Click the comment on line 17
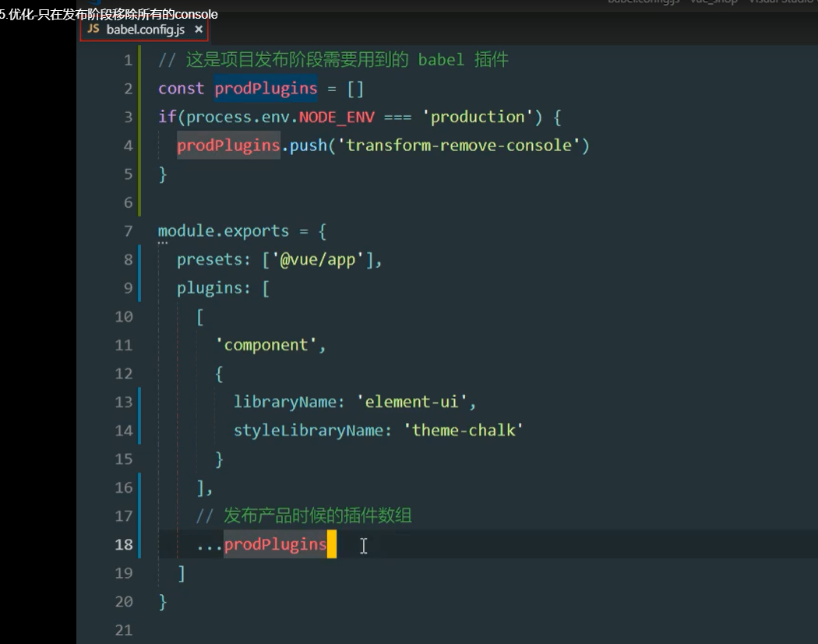818x644 pixels. pos(304,516)
